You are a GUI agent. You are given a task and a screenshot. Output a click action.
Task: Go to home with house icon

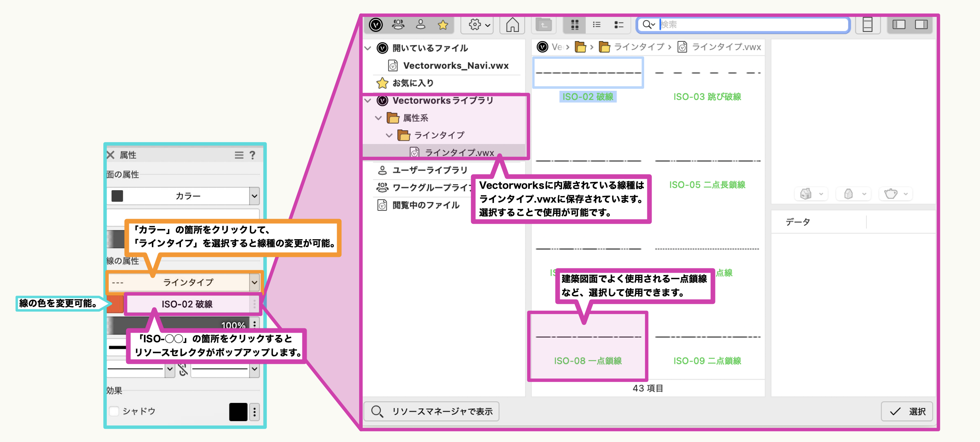coord(512,25)
